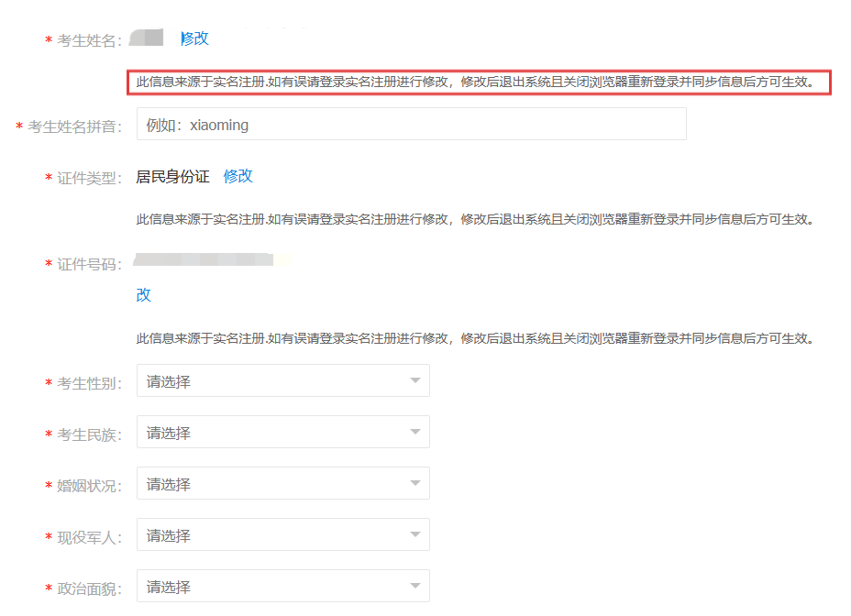Image resolution: width=851 pixels, height=616 pixels.
Task: Expand the 考生民族 dropdown
Action: tap(283, 432)
